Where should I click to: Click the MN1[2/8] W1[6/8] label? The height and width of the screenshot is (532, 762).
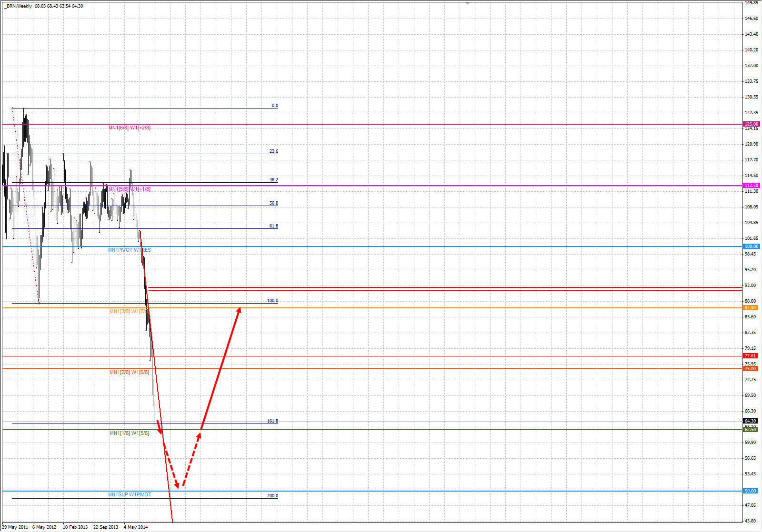tap(130, 372)
